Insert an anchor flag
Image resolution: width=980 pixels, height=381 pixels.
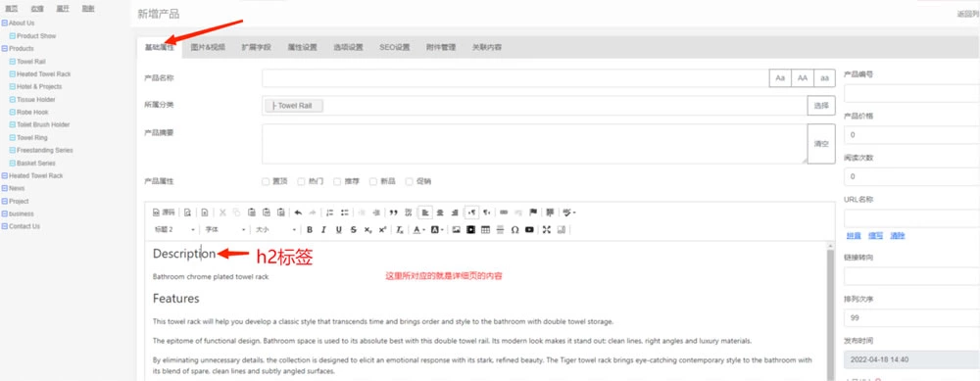tap(532, 213)
